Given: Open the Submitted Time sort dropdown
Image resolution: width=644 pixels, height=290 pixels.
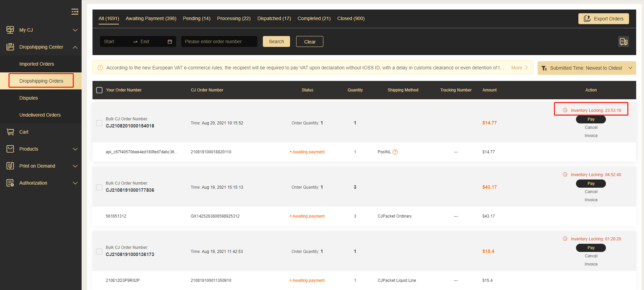Looking at the screenshot, I should [x=587, y=68].
